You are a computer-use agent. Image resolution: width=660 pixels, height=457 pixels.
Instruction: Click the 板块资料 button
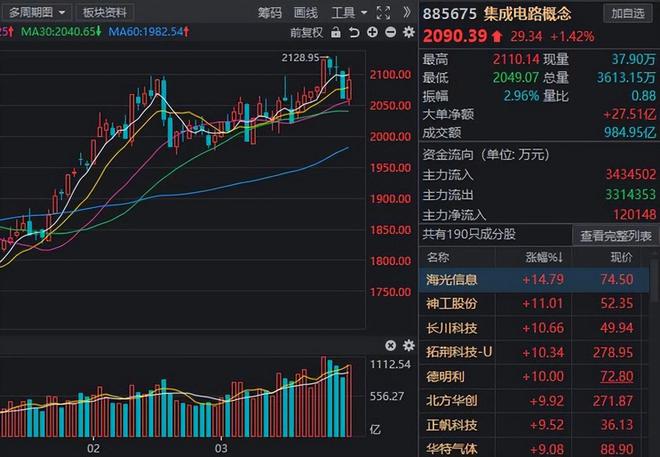point(105,13)
